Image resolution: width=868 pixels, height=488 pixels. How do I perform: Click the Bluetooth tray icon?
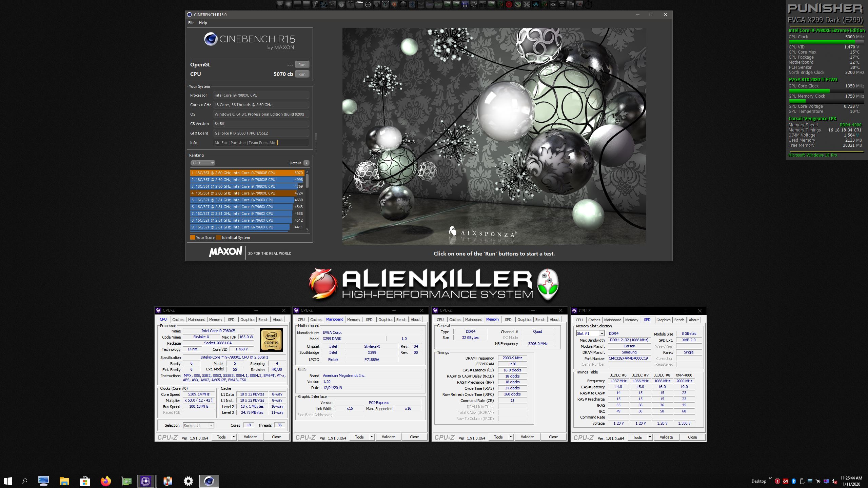[794, 481]
